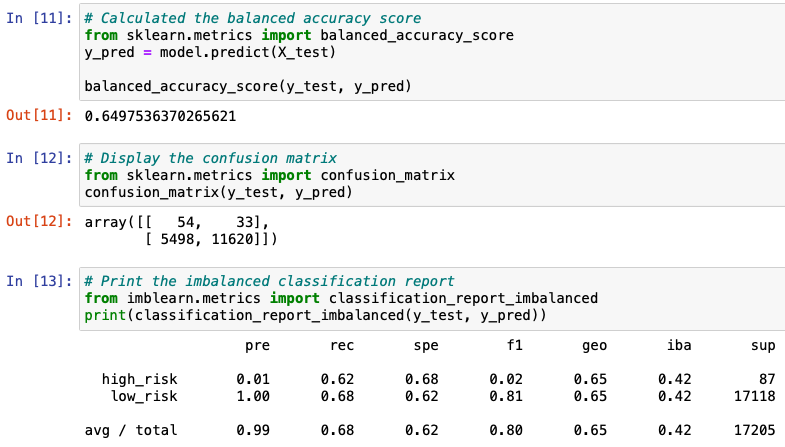Click the In [12] cell prompt
This screenshot has height=447, width=785.
click(x=39, y=158)
